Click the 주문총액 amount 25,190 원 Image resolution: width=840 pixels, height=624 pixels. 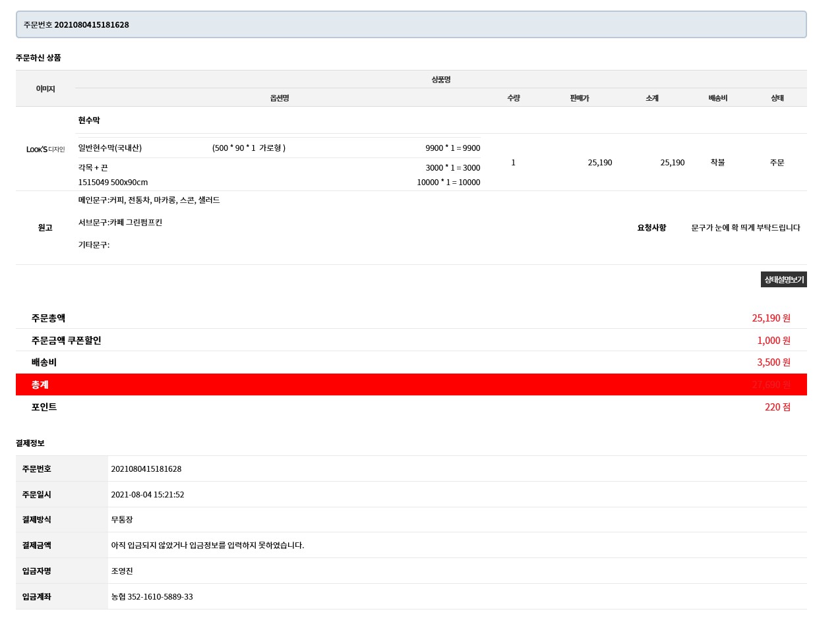pos(771,318)
